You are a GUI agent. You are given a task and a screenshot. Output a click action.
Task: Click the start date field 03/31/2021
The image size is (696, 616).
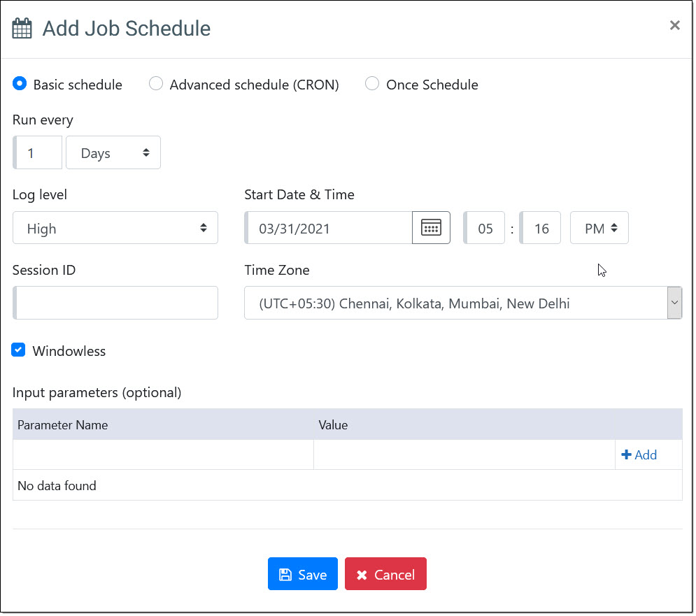click(329, 228)
